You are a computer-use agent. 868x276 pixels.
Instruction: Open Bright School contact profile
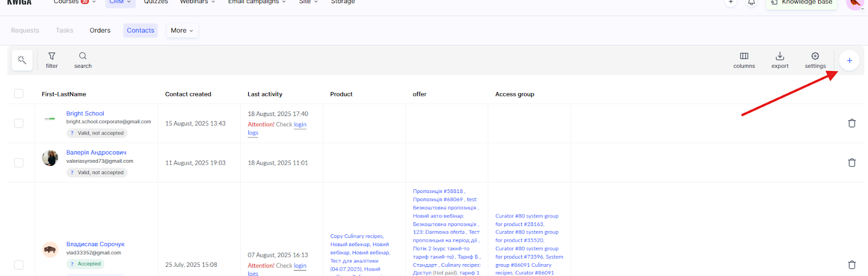(85, 113)
